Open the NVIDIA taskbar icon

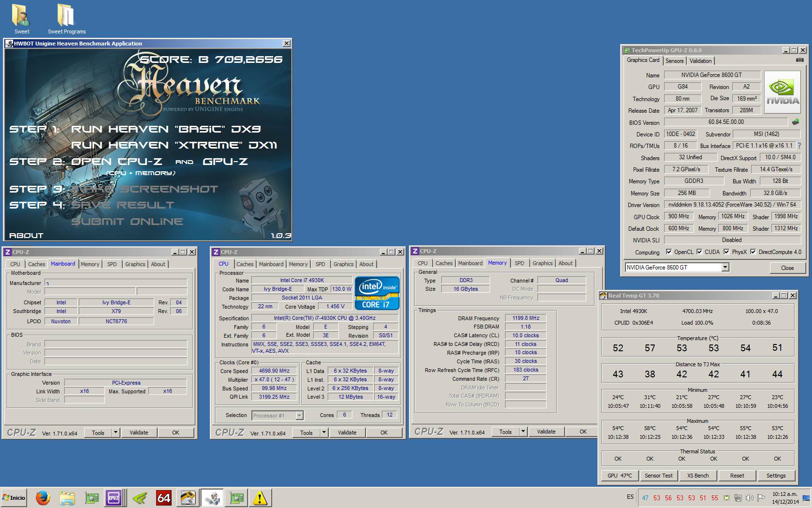(140, 497)
